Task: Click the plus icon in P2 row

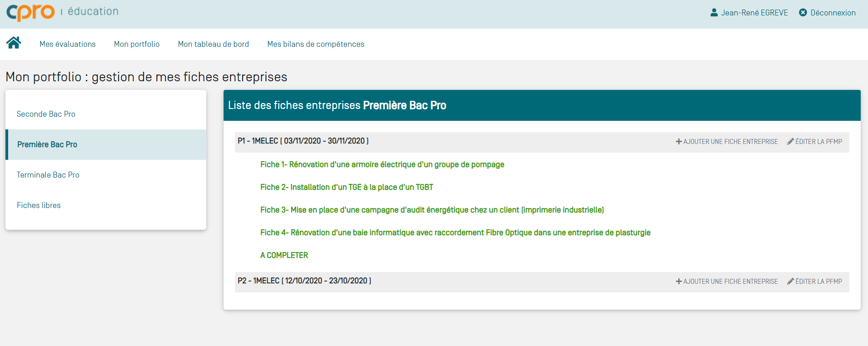Action: (679, 282)
